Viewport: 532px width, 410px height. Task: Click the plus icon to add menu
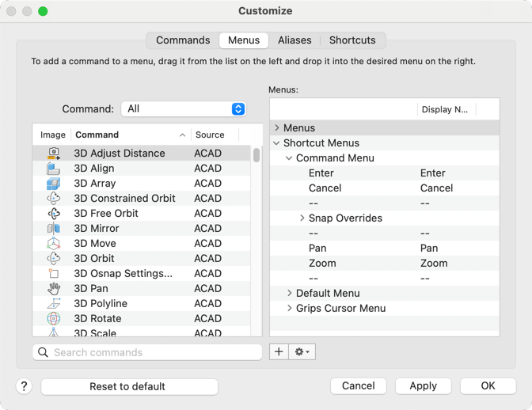click(x=279, y=351)
